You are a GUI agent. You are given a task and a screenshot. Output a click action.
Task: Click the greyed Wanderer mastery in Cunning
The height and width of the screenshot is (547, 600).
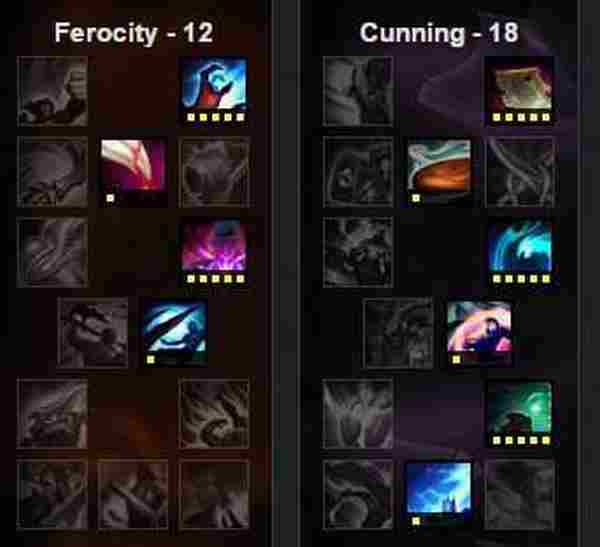click(358, 91)
